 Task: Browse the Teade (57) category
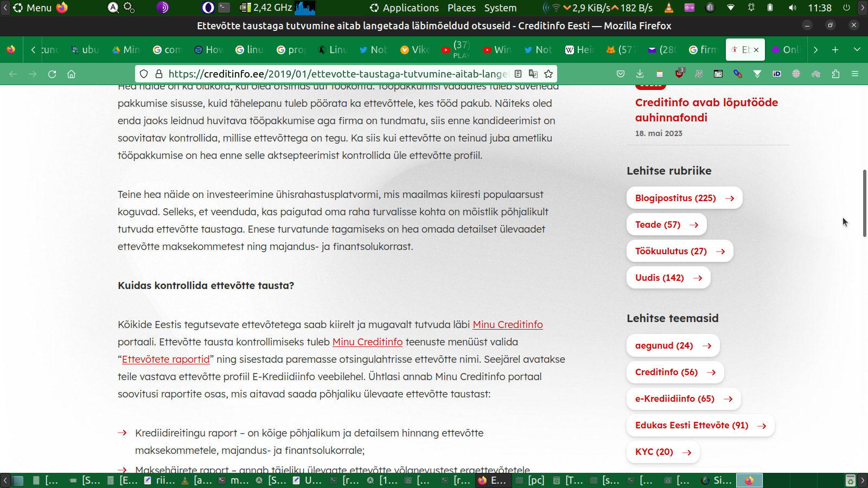666,224
